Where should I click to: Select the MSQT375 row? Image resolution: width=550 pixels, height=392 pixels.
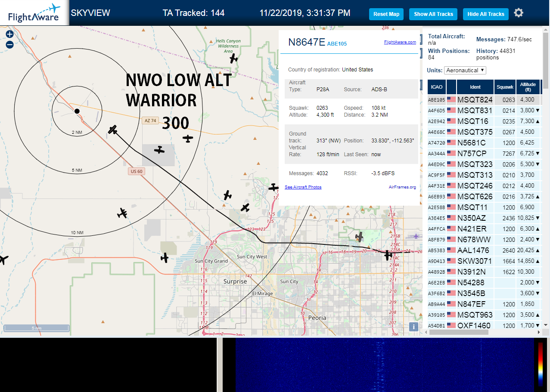(x=484, y=132)
